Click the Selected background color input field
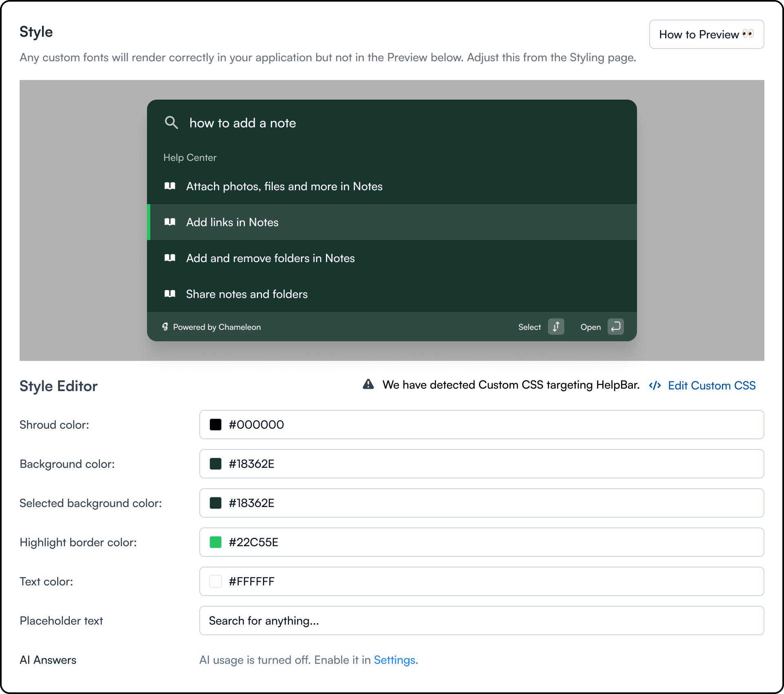Screen dimensions: 784x694 point(482,503)
